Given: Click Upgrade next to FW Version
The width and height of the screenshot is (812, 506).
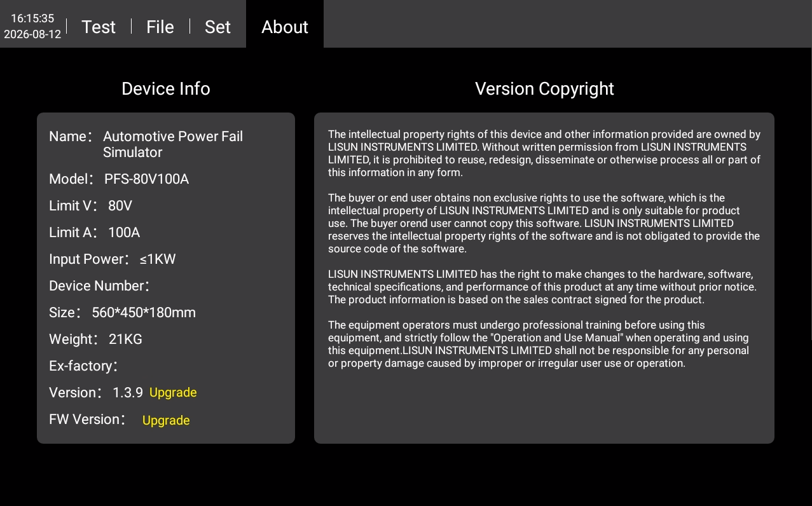Looking at the screenshot, I should click(x=166, y=420).
